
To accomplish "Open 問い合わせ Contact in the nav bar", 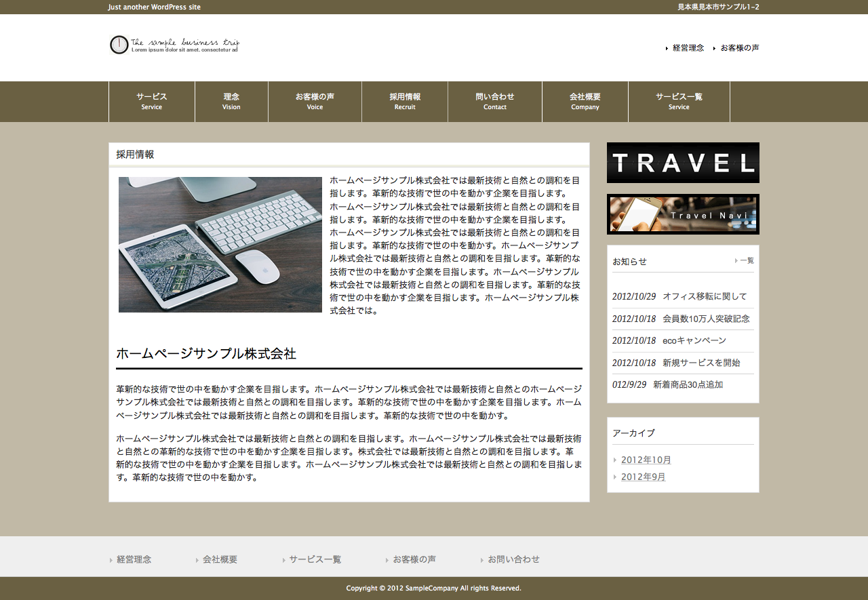I will [x=495, y=102].
